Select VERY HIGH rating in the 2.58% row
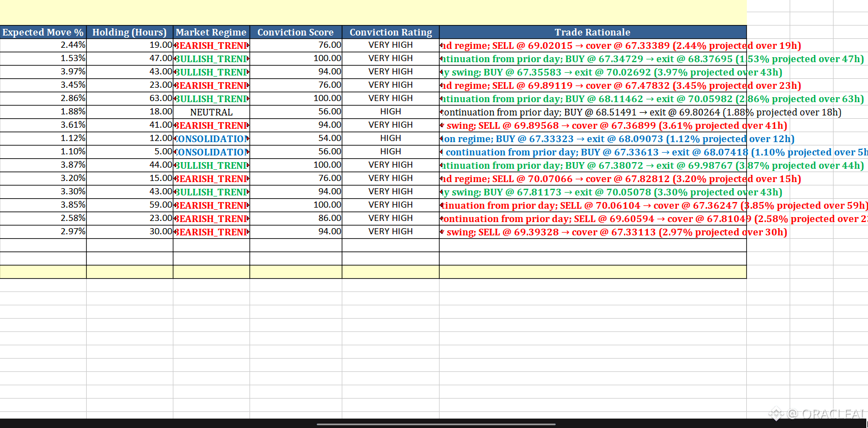868x428 pixels. coord(391,219)
